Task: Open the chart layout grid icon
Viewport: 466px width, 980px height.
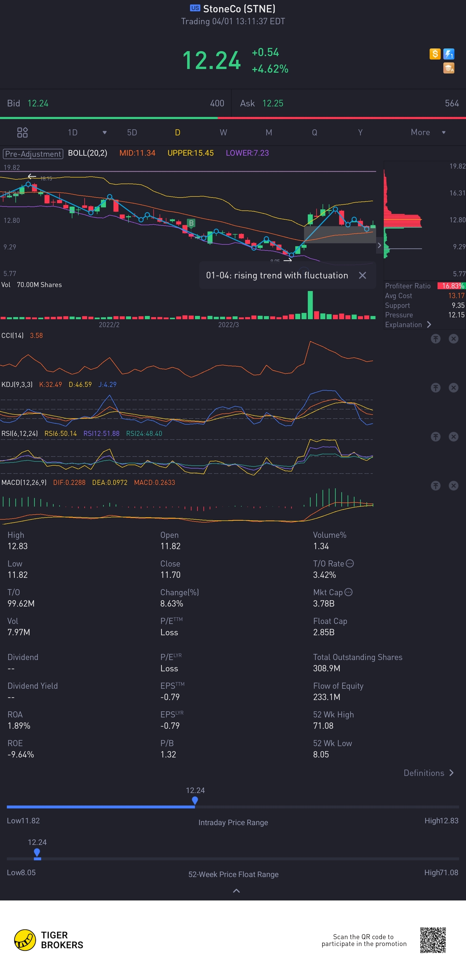Action: [22, 132]
